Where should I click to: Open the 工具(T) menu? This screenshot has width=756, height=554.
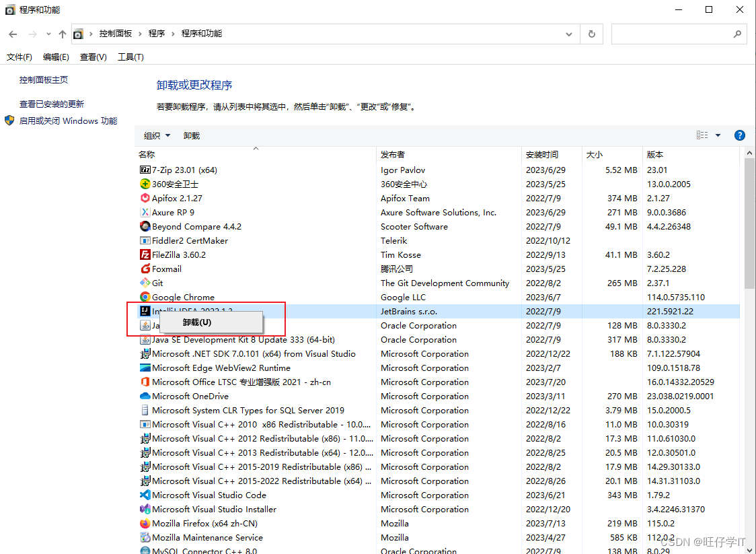click(x=130, y=57)
